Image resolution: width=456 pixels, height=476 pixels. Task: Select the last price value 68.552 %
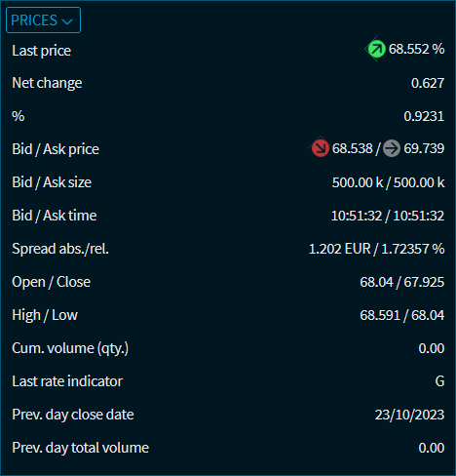pos(416,49)
